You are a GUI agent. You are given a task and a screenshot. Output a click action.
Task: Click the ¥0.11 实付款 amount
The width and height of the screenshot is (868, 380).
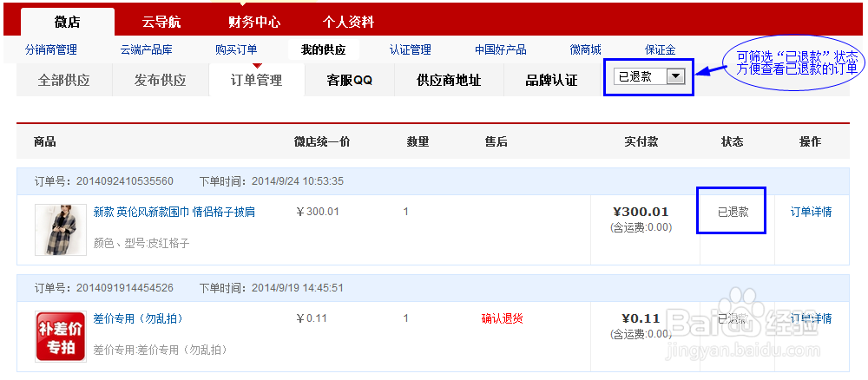[x=641, y=318]
